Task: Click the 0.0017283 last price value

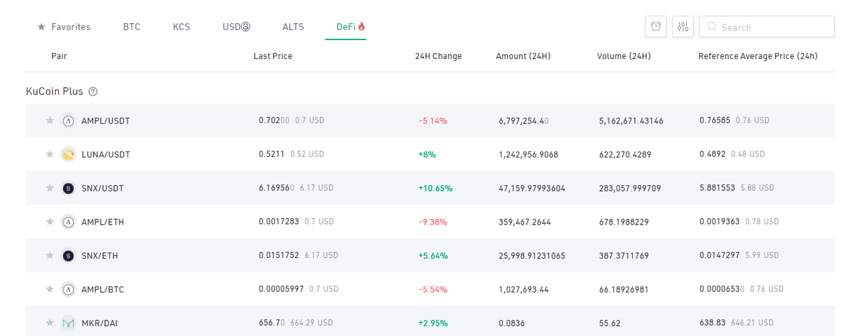Action: coord(279,221)
